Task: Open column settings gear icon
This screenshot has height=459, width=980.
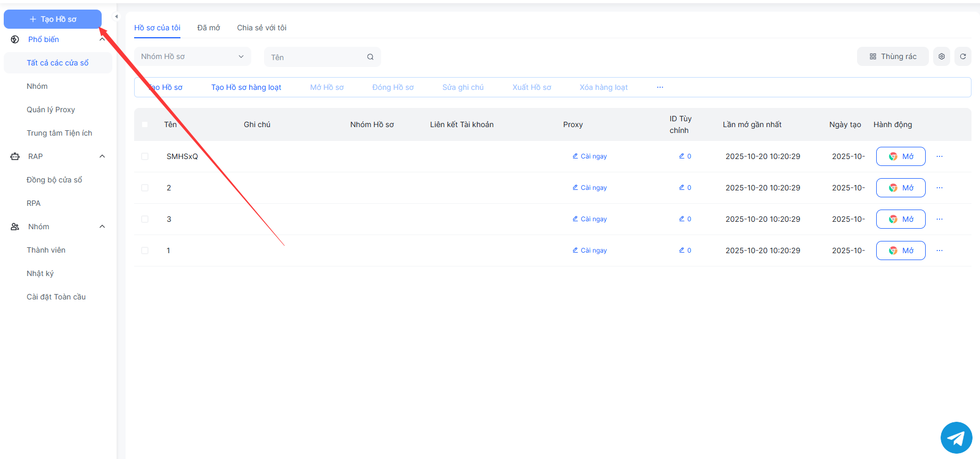Action: (941, 56)
